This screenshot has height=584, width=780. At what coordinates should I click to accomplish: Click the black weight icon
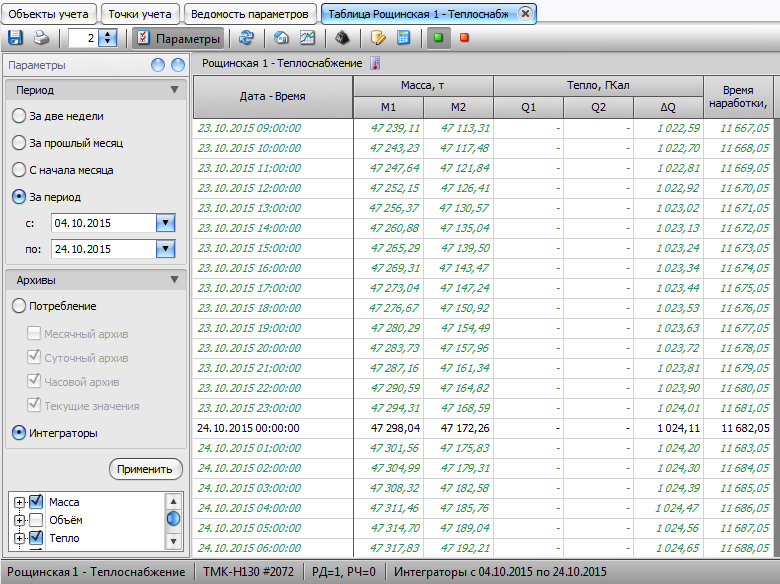pos(342,38)
